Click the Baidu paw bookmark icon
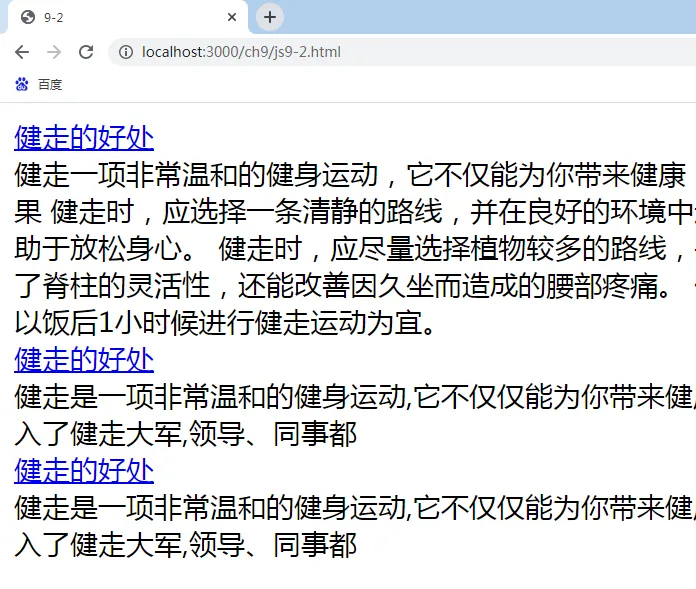Viewport: 696px width, 589px height. coord(22,85)
